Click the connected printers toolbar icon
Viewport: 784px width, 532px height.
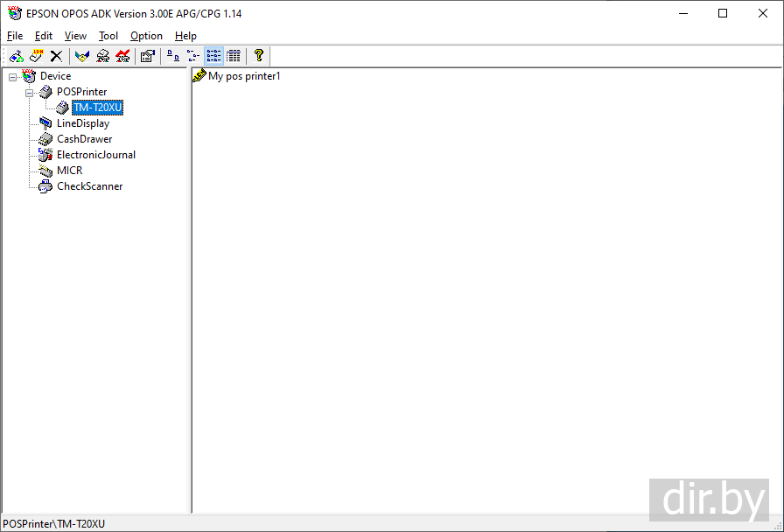pyautogui.click(x=102, y=56)
